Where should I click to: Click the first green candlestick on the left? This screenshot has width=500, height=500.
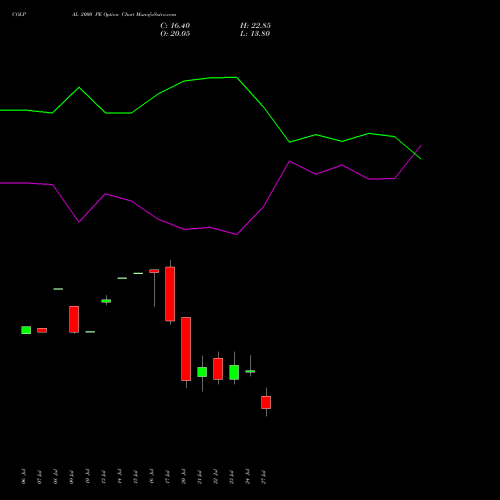[26, 330]
